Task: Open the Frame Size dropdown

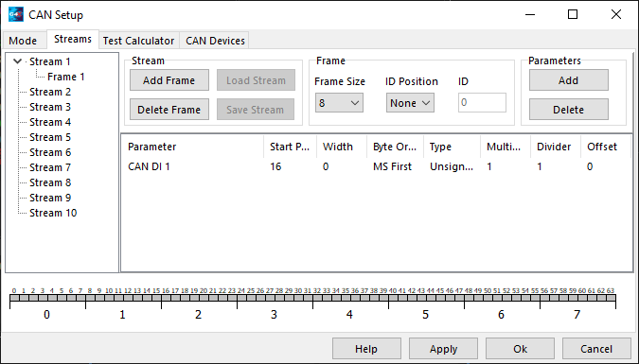Action: (x=339, y=103)
